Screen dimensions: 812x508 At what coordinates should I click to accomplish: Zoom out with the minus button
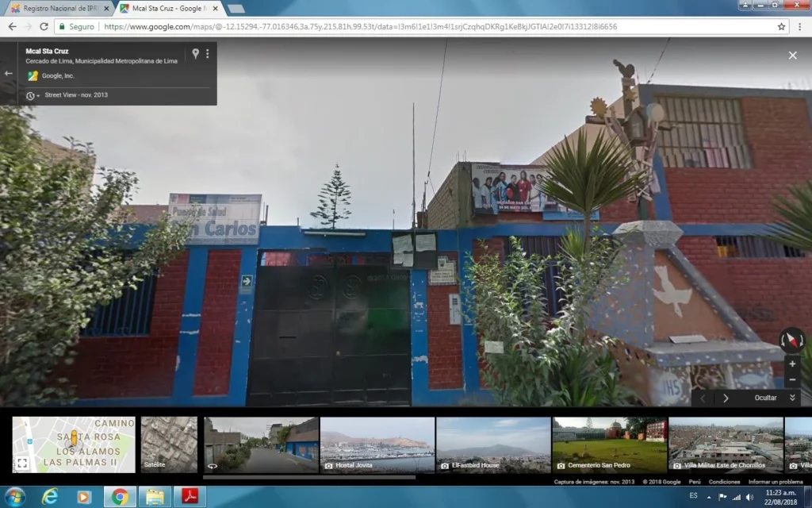[x=792, y=380]
